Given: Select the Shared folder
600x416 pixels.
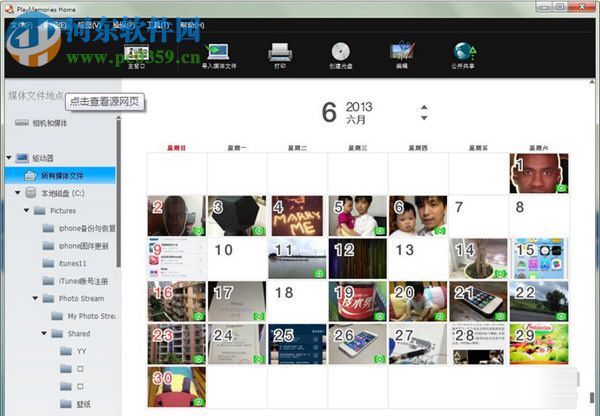Looking at the screenshot, I should click(71, 334).
